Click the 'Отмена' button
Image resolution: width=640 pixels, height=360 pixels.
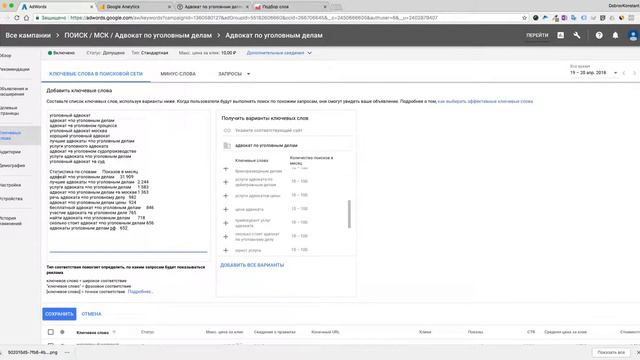[91, 314]
